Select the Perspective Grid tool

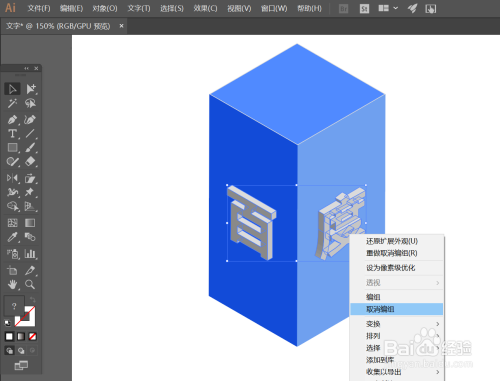(x=30, y=207)
